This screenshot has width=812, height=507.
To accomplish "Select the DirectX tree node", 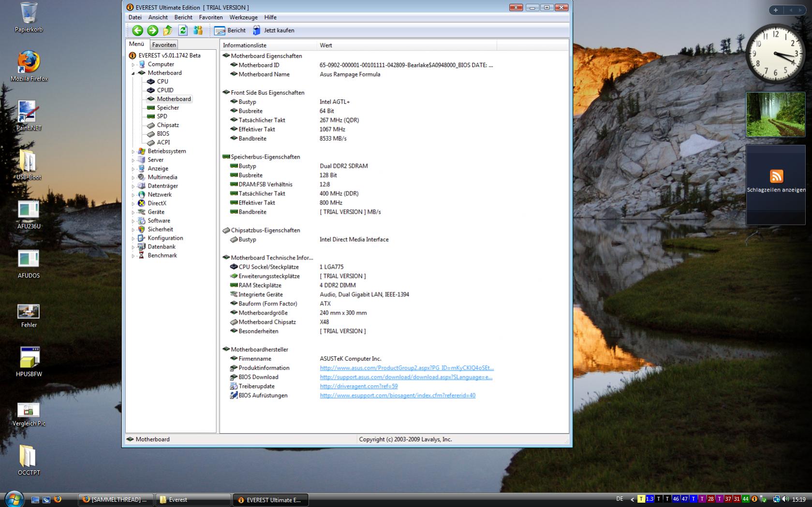I will tap(157, 203).
